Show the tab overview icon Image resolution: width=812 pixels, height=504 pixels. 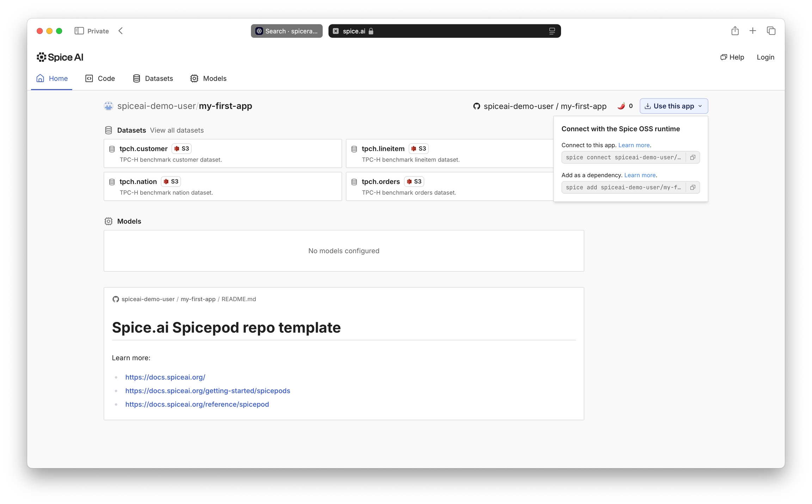tap(771, 31)
